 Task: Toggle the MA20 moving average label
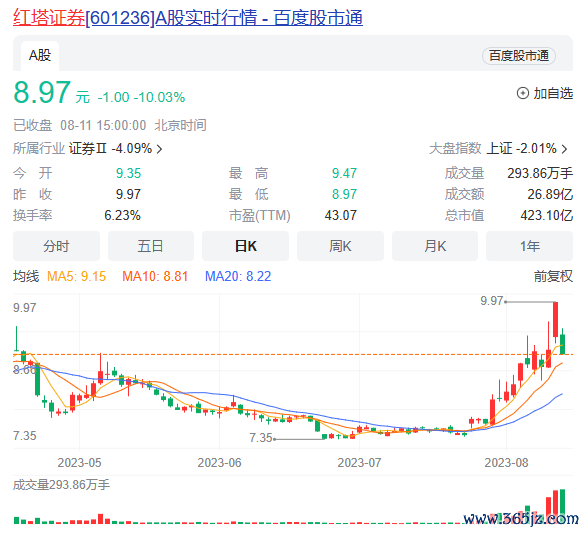click(x=238, y=277)
